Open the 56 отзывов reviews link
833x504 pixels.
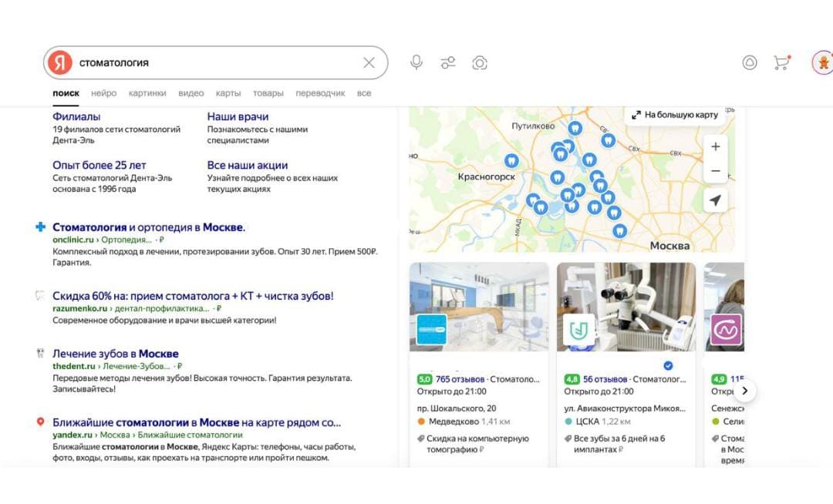coord(605,379)
